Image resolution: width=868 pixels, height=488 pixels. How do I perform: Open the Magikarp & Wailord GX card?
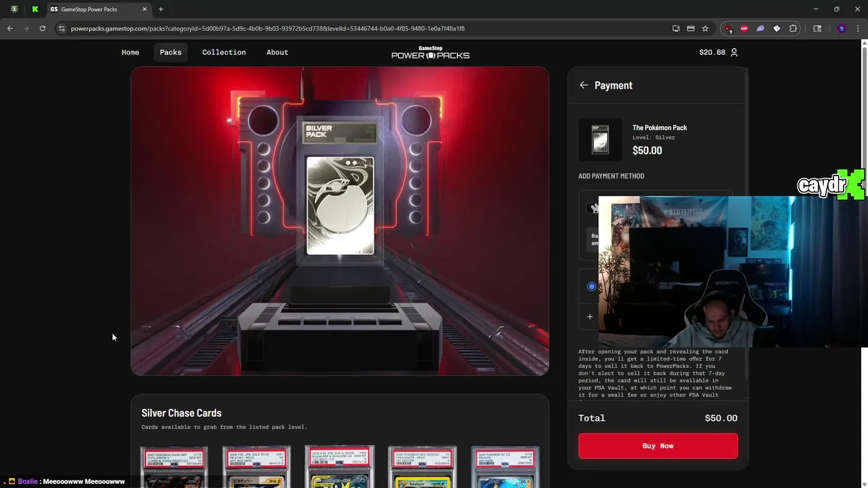340,467
